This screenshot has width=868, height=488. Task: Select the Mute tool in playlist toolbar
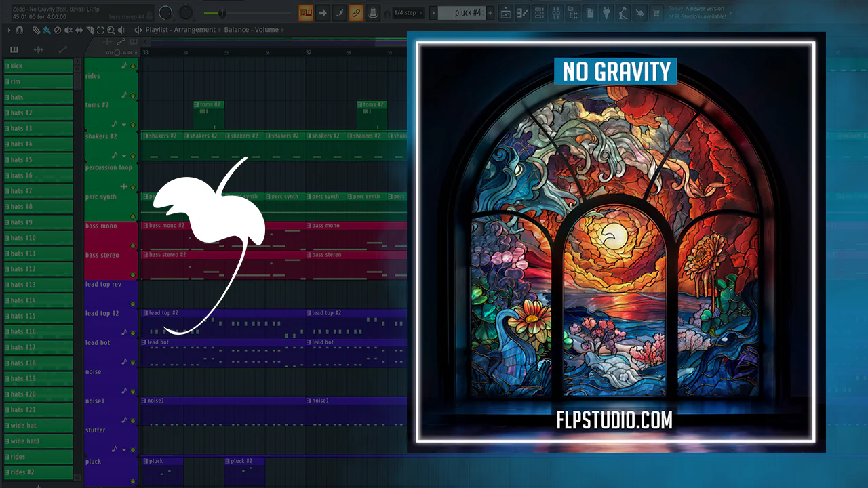click(x=68, y=30)
